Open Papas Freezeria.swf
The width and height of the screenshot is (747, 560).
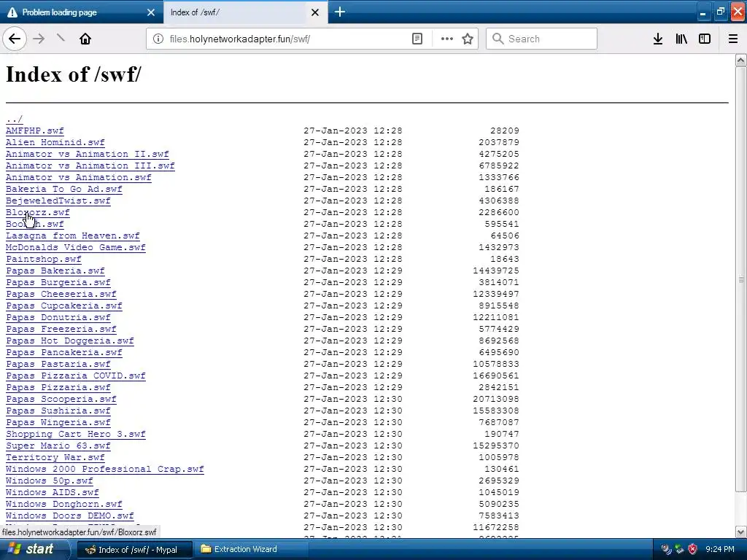(61, 329)
